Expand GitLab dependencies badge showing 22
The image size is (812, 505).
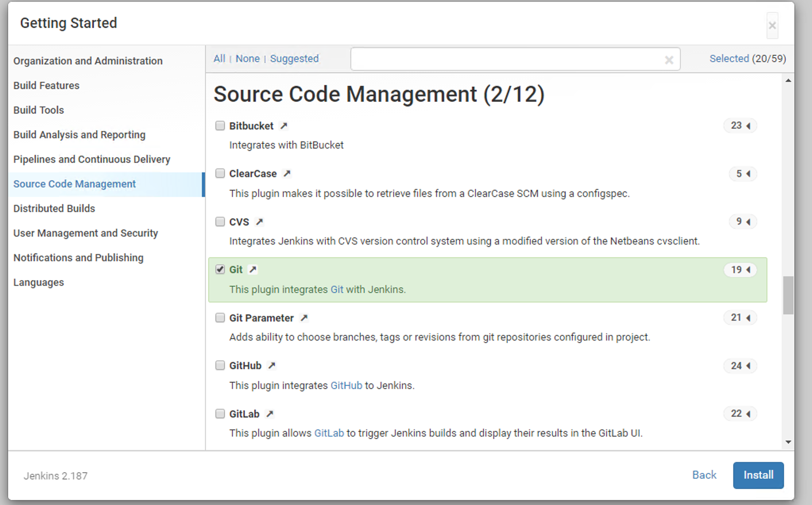pyautogui.click(x=740, y=414)
